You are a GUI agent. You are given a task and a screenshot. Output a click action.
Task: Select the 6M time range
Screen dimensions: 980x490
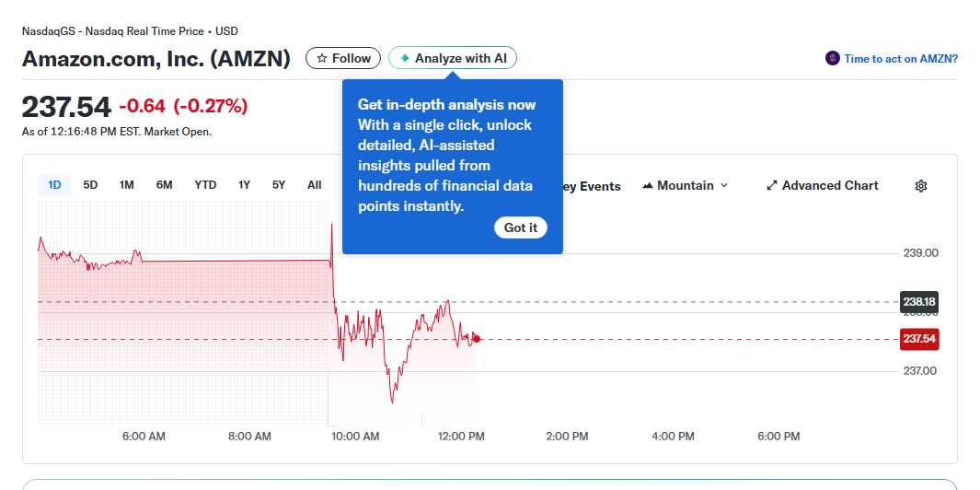coord(164,185)
